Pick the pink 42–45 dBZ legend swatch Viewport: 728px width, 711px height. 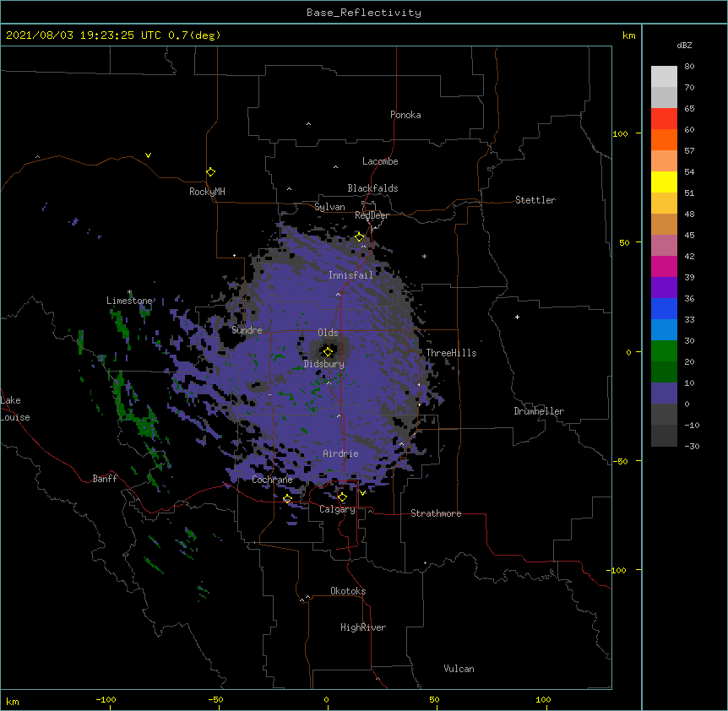click(664, 246)
